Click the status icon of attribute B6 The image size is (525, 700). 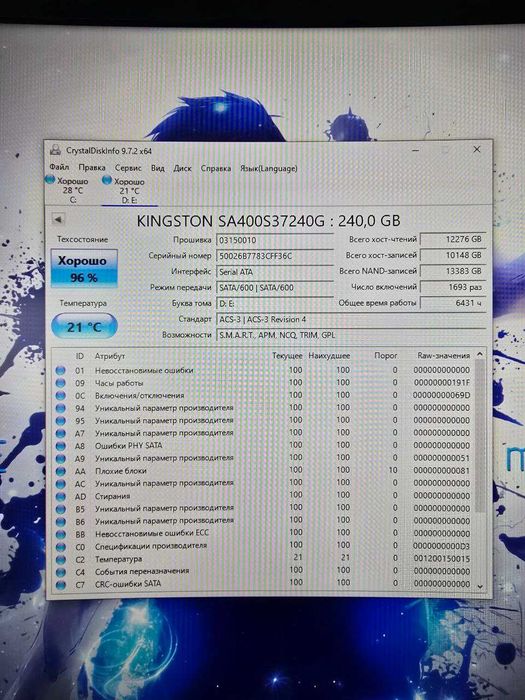point(61,521)
